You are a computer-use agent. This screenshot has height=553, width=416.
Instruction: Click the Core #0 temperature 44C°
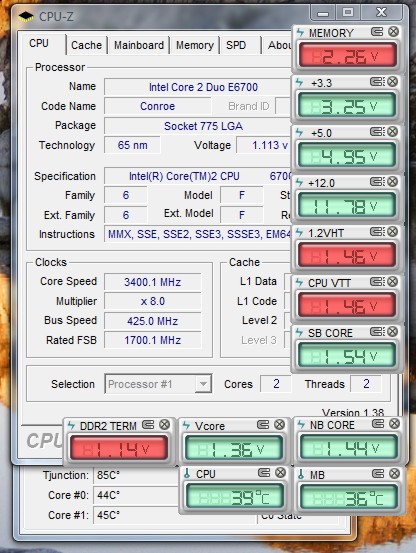pyautogui.click(x=136, y=495)
